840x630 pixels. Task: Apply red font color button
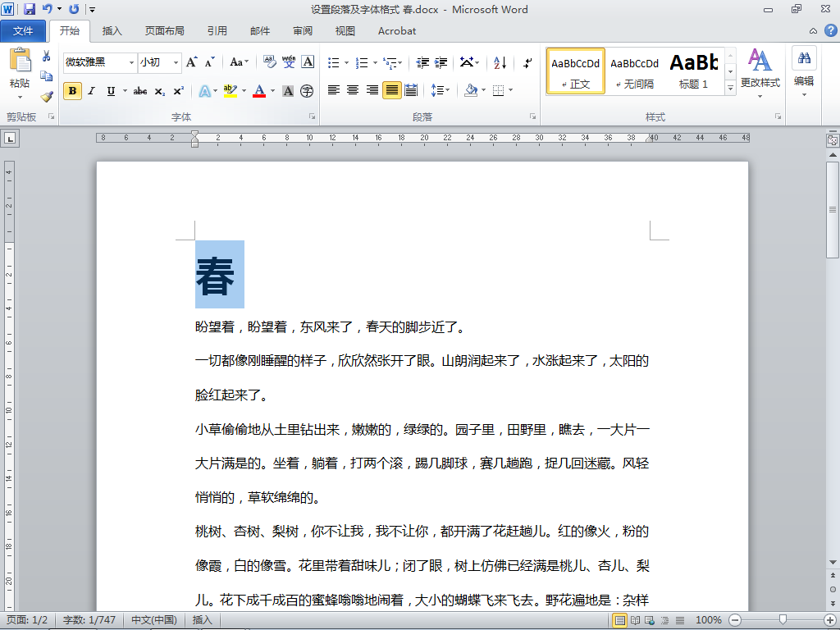259,91
